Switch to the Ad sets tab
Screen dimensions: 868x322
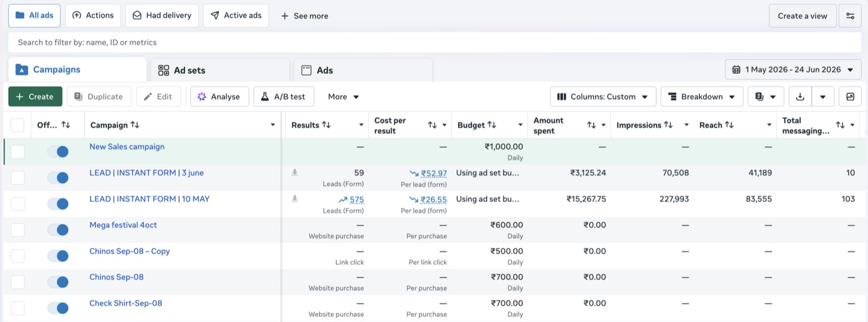(x=220, y=70)
